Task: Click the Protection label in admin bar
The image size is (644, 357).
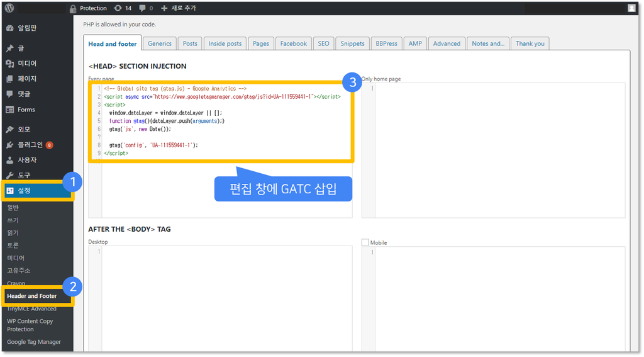Action: coord(93,8)
